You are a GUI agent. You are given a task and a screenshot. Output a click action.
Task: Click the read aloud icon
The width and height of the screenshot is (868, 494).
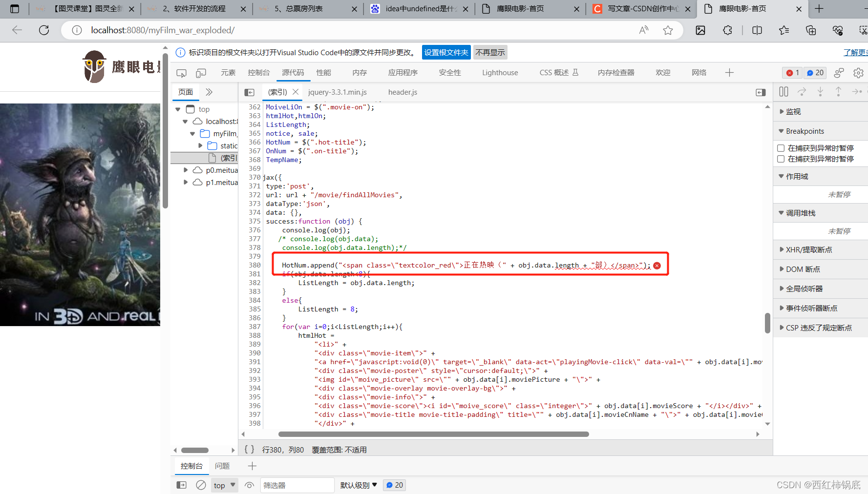point(644,30)
